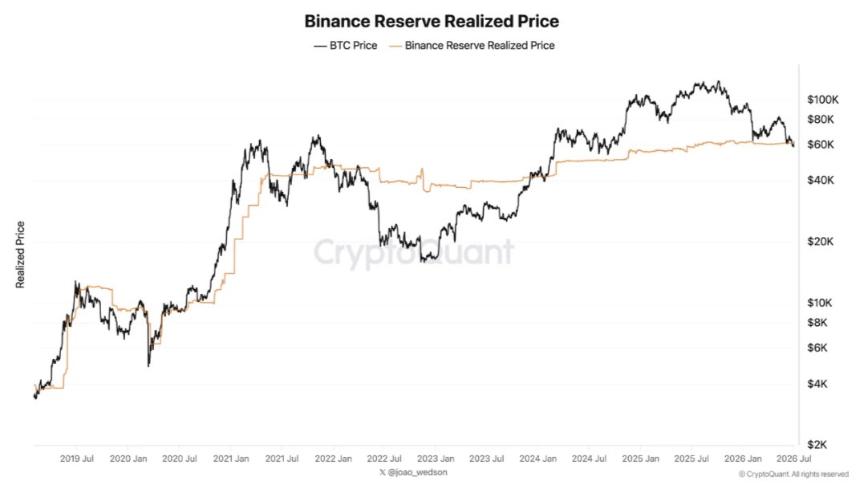Viewport: 868px width, 485px height.
Task: Click the Binance Reserve Realized Price title
Action: point(432,21)
